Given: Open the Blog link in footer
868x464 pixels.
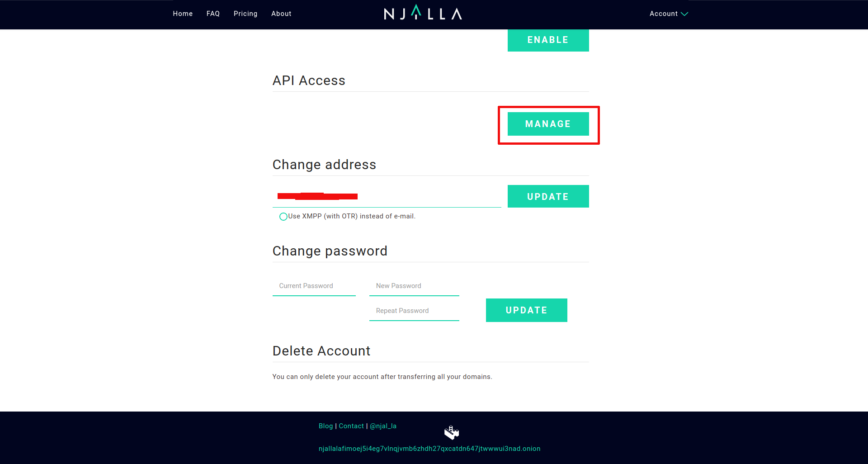Looking at the screenshot, I should click(325, 426).
